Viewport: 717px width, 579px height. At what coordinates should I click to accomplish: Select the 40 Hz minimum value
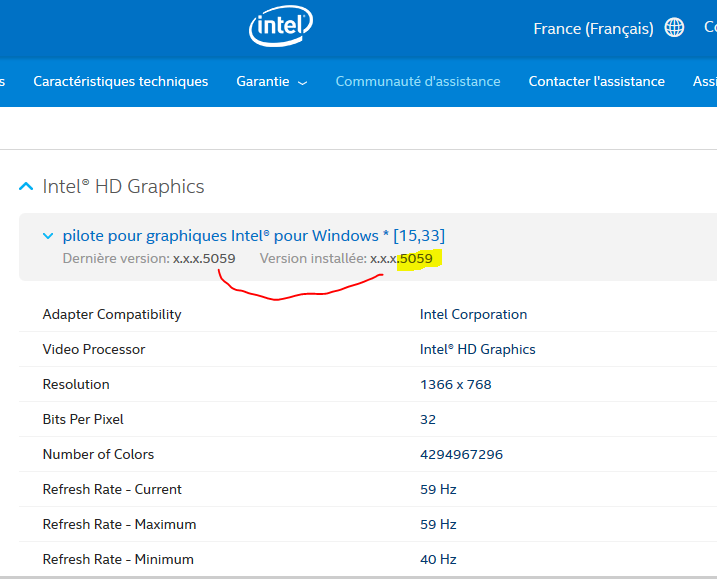click(438, 559)
